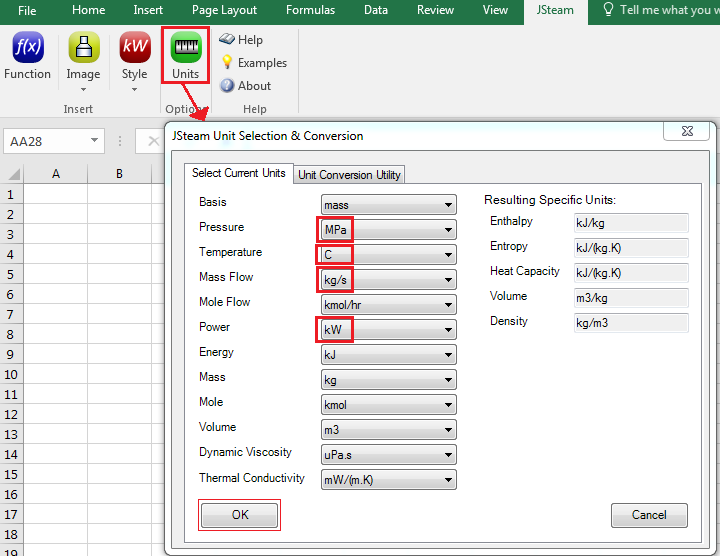Click the About question mark icon
The width and height of the screenshot is (720, 556).
(x=227, y=85)
